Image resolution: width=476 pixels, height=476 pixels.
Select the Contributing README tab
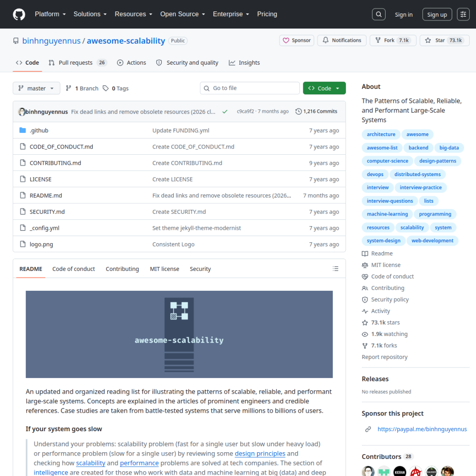click(x=122, y=269)
